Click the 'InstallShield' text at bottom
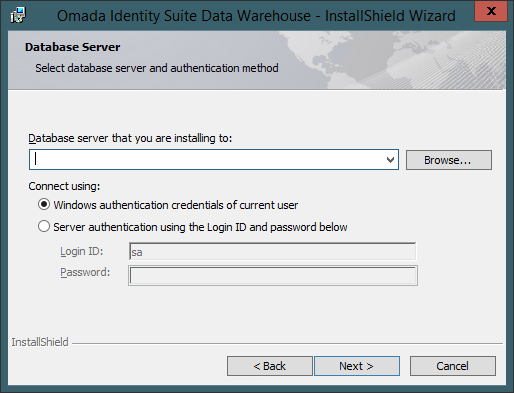 [x=40, y=342]
